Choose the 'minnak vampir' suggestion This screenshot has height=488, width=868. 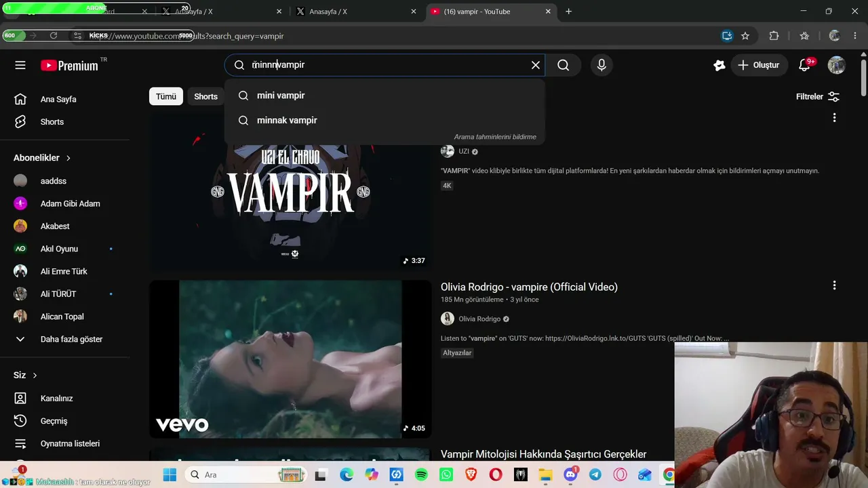384,121
